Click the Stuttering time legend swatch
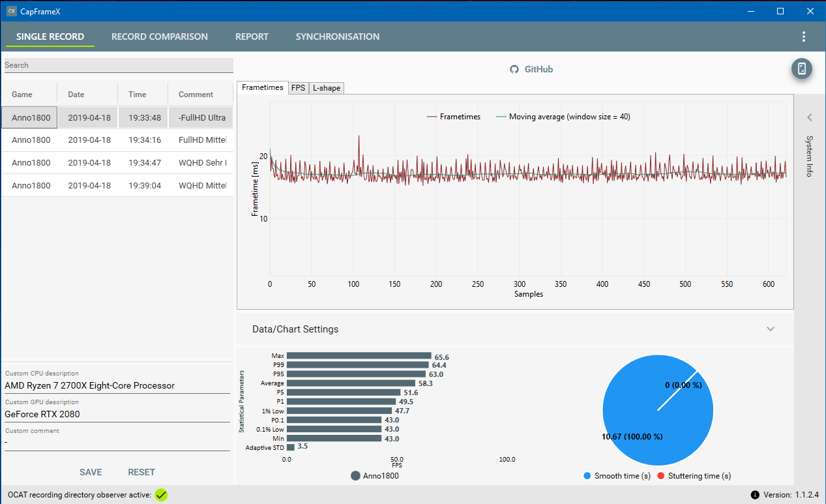This screenshot has height=504, width=826. [x=660, y=476]
